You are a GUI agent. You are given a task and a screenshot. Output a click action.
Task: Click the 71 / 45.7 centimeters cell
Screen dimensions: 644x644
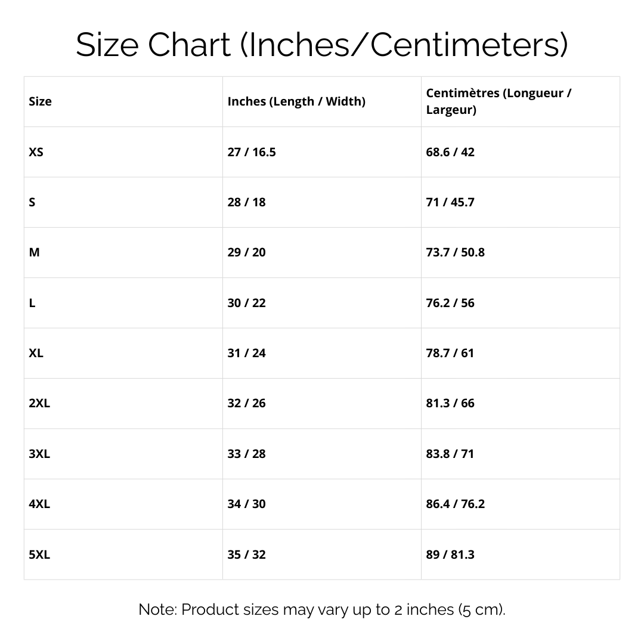point(450,202)
